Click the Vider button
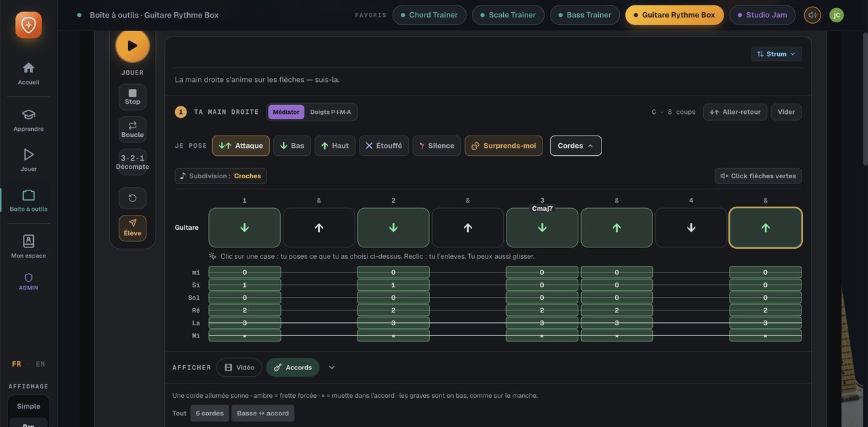Viewport: 868px width, 427px height. coord(787,112)
